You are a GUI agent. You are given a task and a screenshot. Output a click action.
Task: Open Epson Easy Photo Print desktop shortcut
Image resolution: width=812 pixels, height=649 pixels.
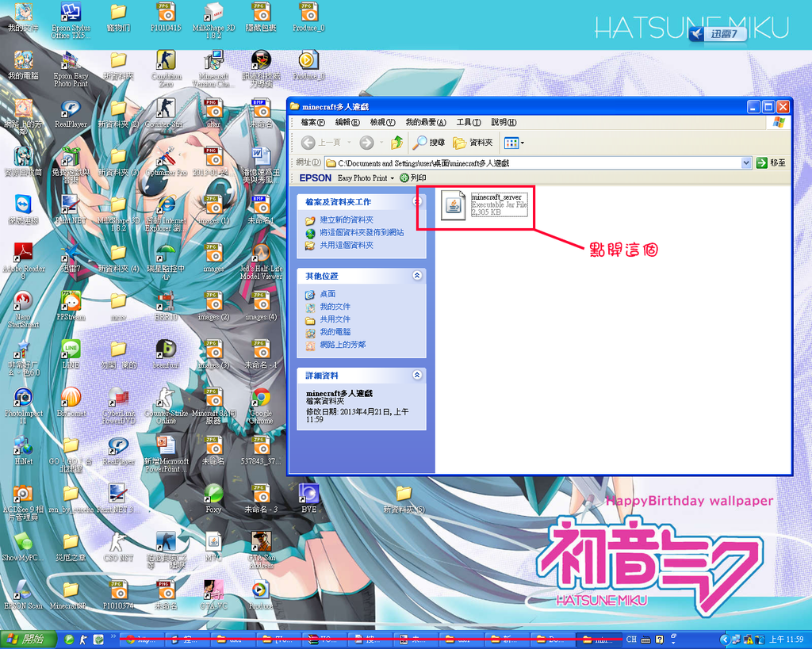[x=71, y=69]
